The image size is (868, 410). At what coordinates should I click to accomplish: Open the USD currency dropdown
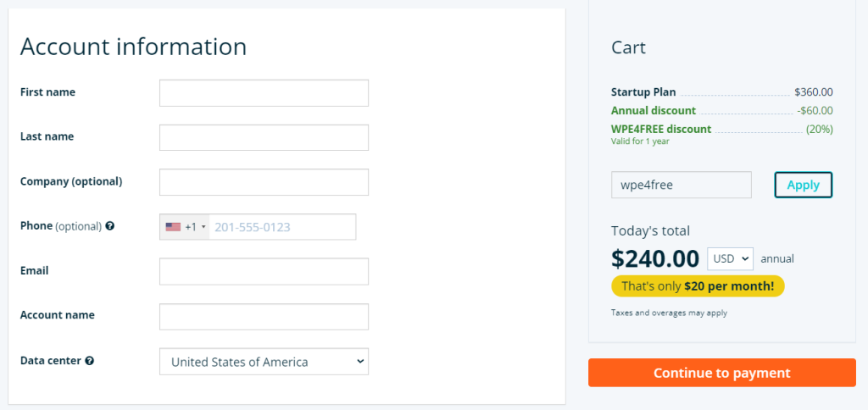730,258
